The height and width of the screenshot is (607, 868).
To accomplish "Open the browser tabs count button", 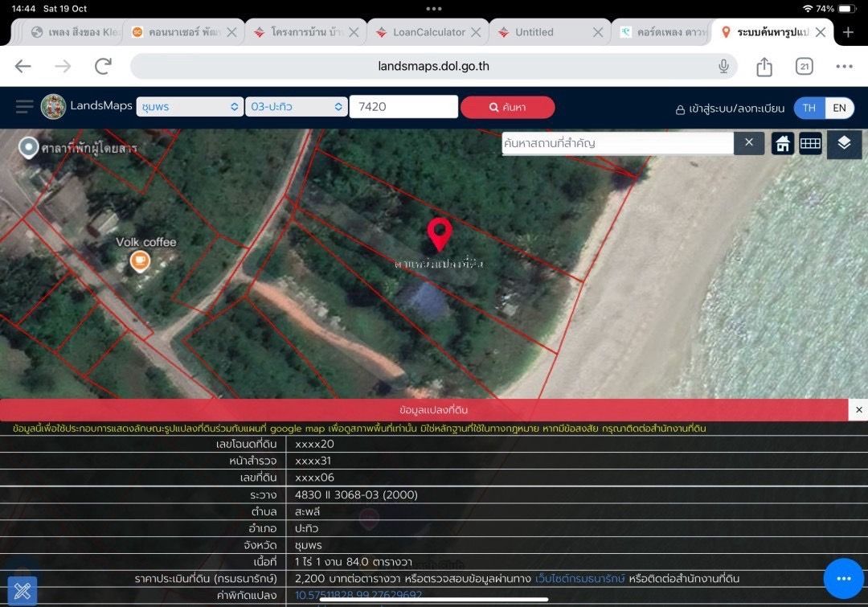I will (804, 67).
